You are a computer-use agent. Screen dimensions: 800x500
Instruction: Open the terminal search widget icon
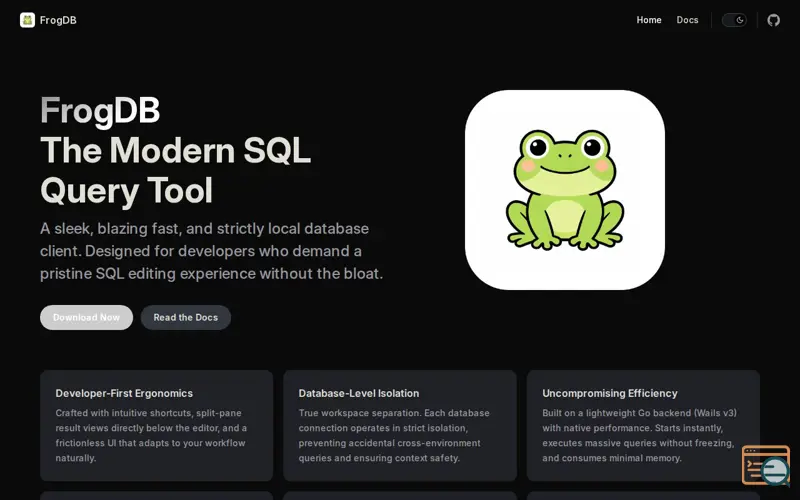pyautogui.click(x=766, y=465)
